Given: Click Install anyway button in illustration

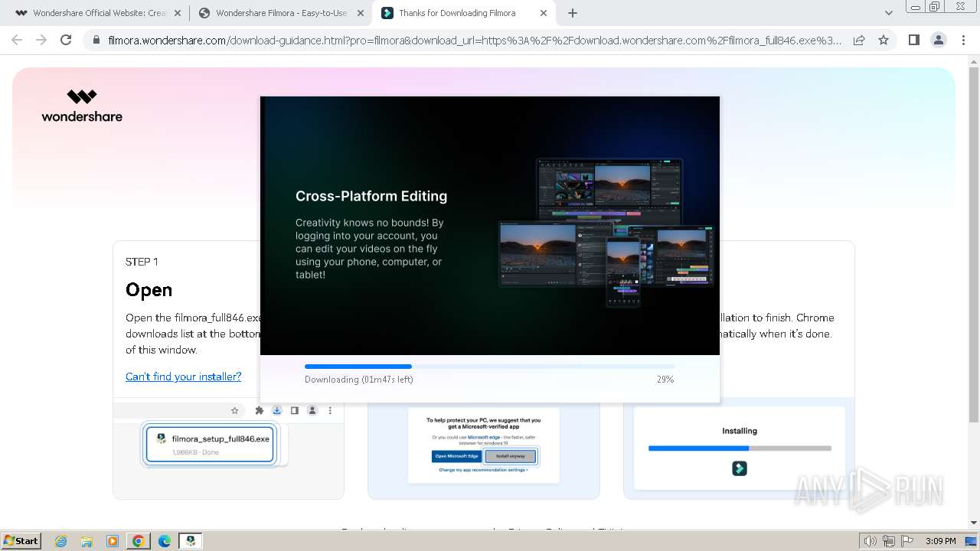Looking at the screenshot, I should coord(511,456).
